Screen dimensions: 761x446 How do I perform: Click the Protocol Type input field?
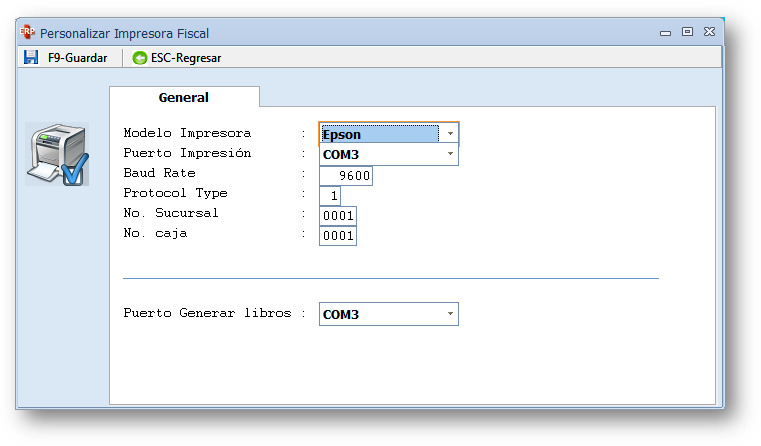coord(330,195)
